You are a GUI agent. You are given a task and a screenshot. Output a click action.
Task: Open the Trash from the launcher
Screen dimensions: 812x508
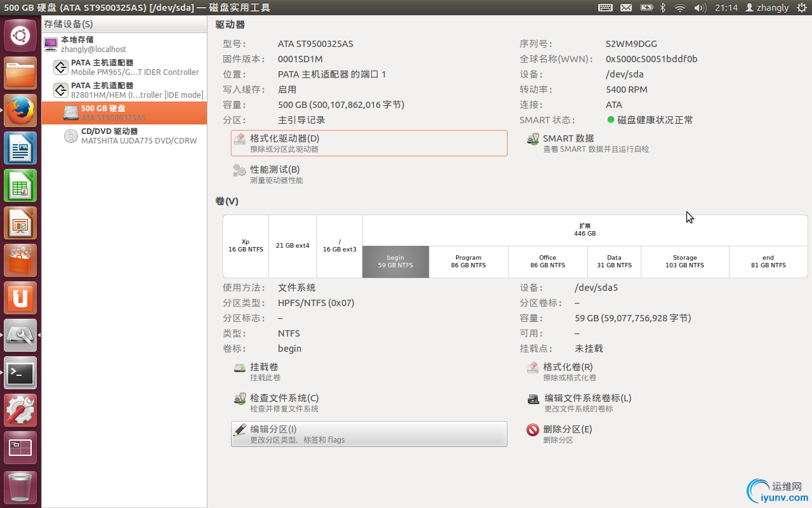point(20,487)
